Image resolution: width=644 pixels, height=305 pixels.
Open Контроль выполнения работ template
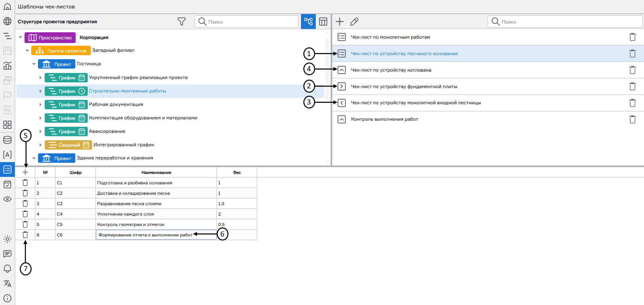(384, 119)
